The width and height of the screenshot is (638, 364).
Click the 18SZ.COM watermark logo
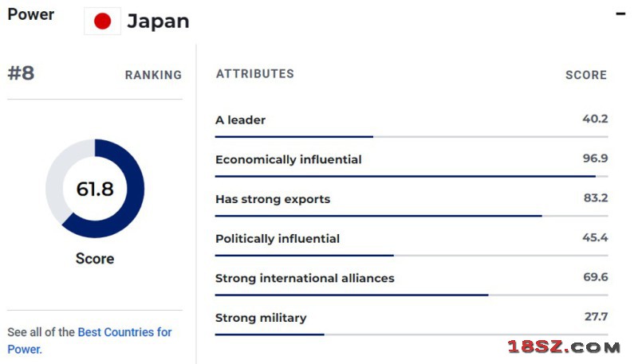tap(564, 347)
